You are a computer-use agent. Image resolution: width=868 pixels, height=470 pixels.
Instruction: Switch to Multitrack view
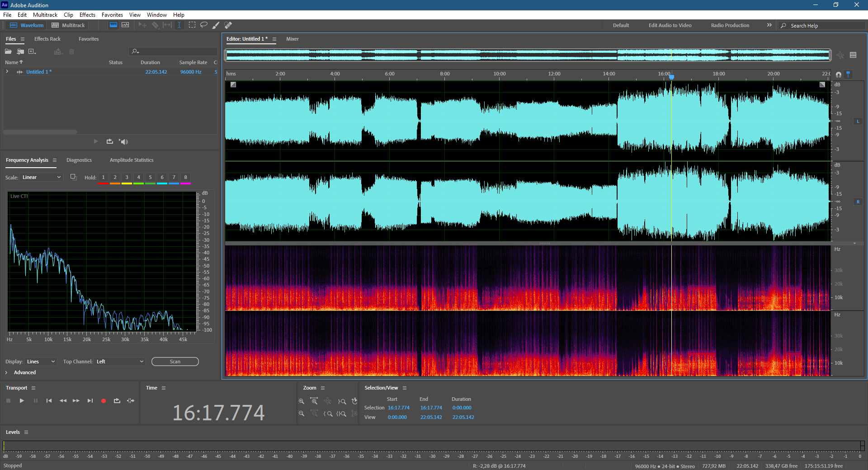(68, 25)
